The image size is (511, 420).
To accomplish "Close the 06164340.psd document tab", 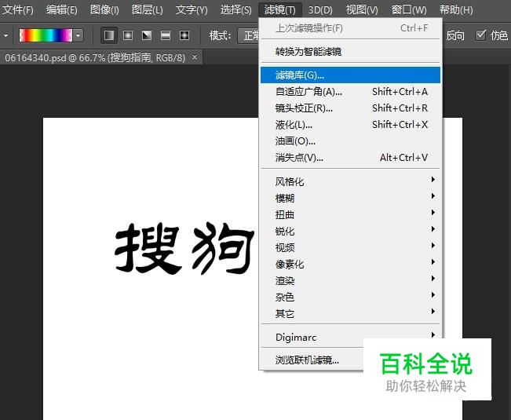I will (x=195, y=57).
